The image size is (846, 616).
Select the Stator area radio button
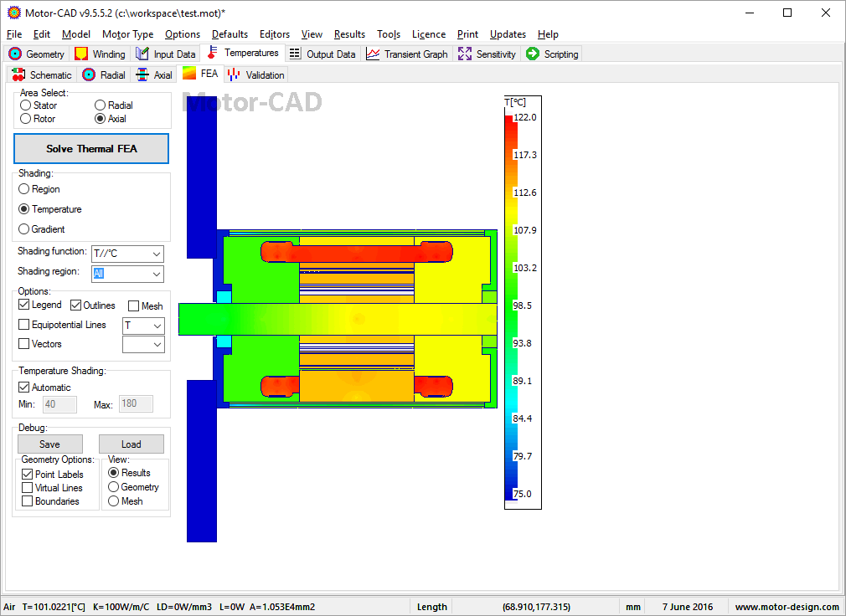click(x=25, y=105)
